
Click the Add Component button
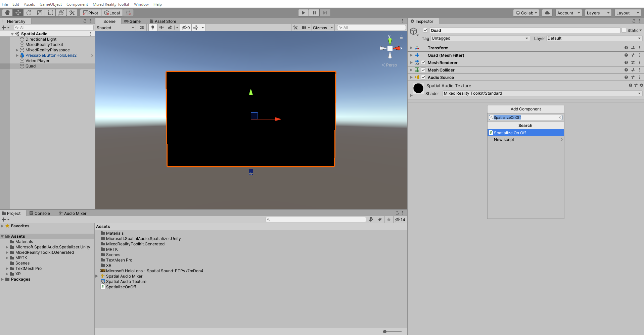pyautogui.click(x=525, y=109)
